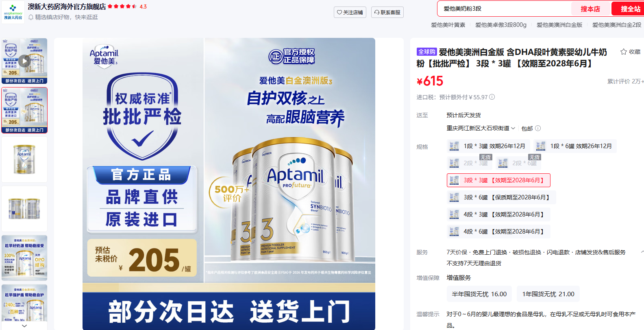Click the 预计后天发货 shipping estimate

coord(463,115)
